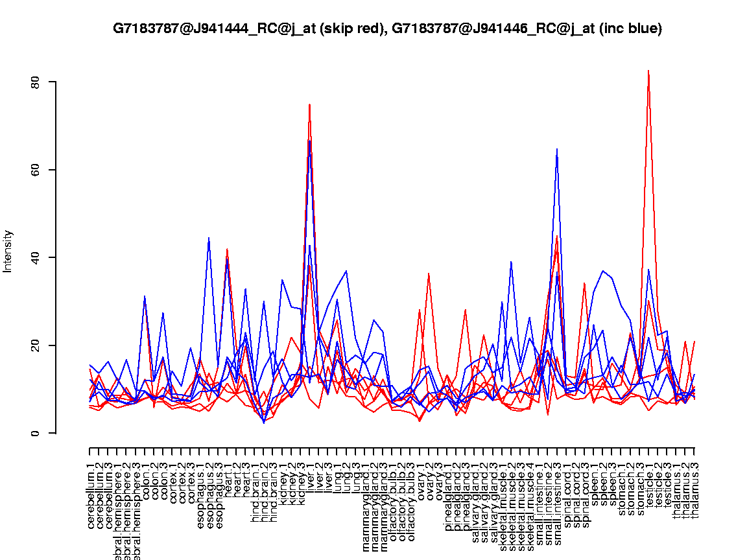Viewport: 747px width, 560px height.
Task: Click the 0 tick label on y-axis
Action: (36, 433)
